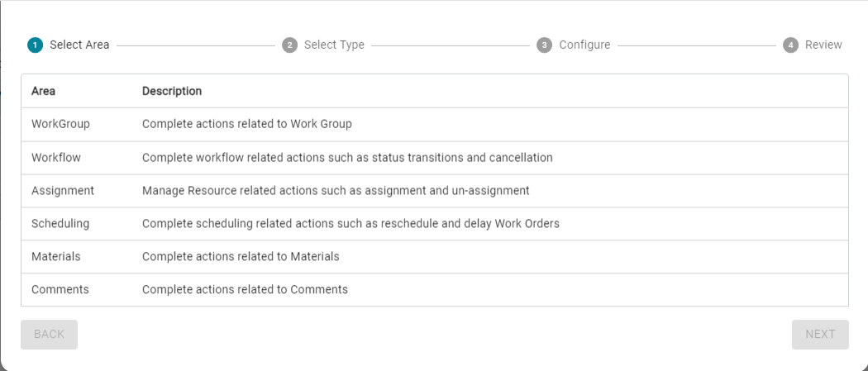Click the step 1 circle icon
This screenshot has height=371, width=868.
[35, 45]
